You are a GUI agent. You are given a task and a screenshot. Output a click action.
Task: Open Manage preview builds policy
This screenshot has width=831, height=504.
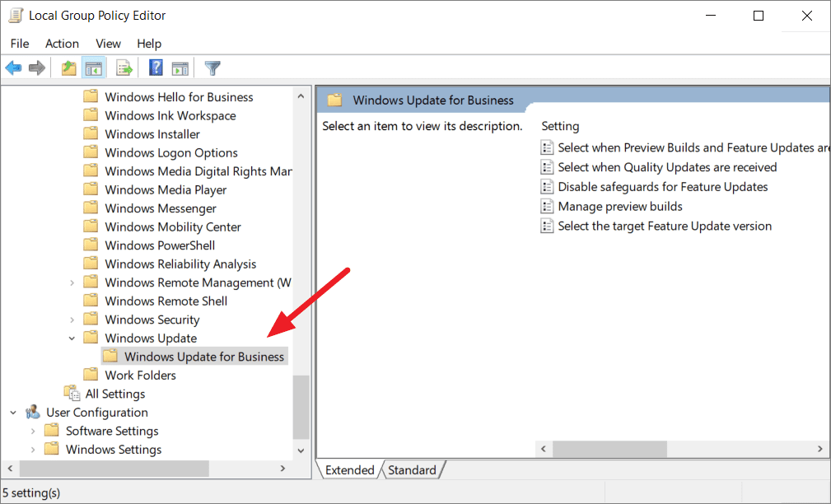[x=620, y=206]
